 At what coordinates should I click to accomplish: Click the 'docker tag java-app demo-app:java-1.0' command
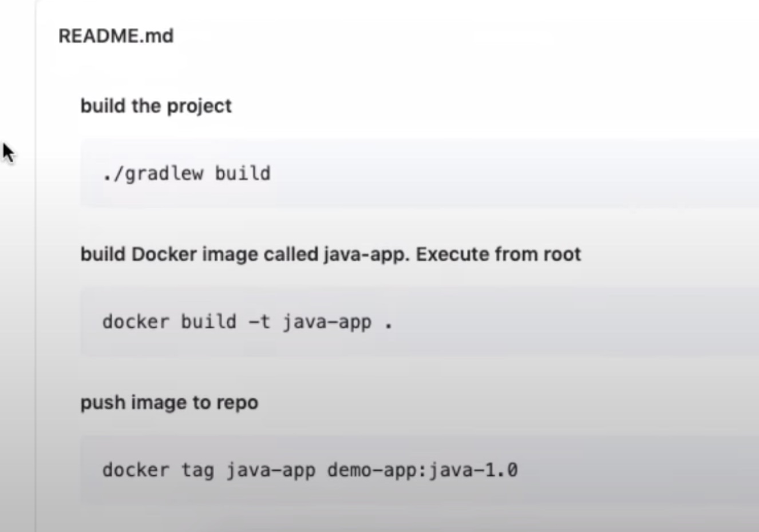click(x=310, y=470)
